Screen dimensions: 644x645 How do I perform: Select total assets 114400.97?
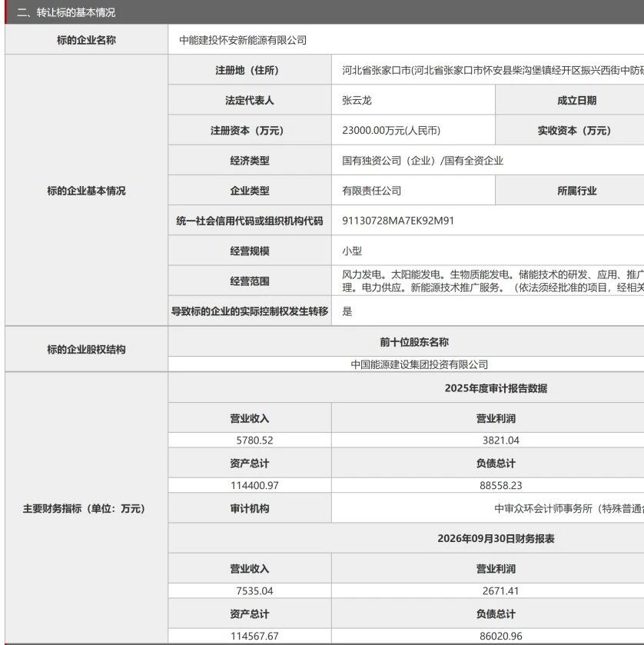254,485
